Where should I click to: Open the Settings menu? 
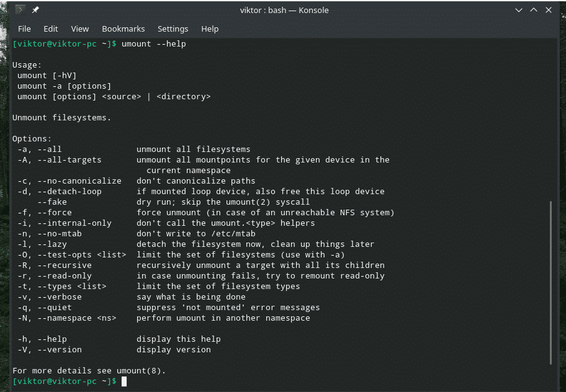tap(173, 29)
